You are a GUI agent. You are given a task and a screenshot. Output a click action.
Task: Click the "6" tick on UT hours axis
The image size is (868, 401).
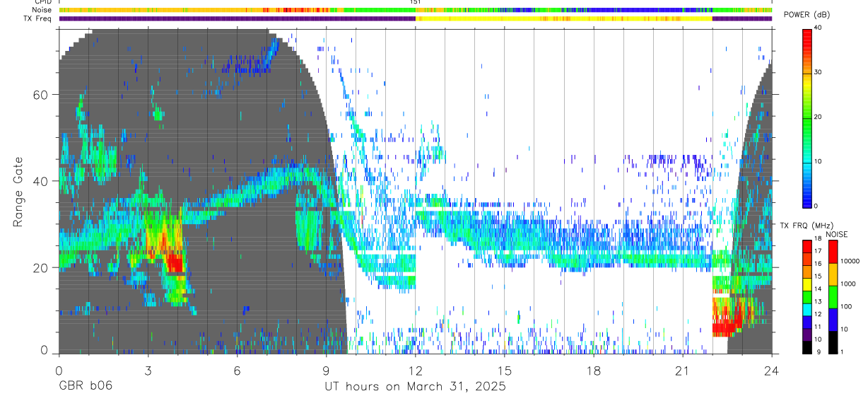click(x=237, y=371)
